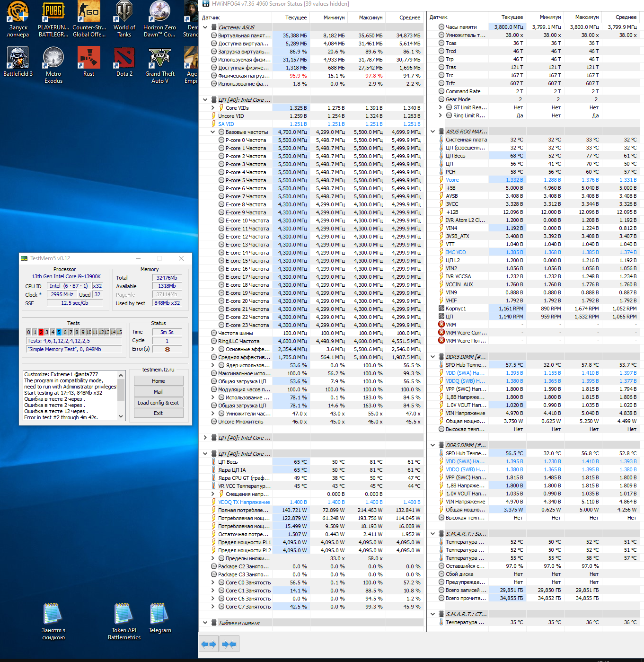Click the Home button in TestMem5
The image size is (644, 662).
click(159, 381)
